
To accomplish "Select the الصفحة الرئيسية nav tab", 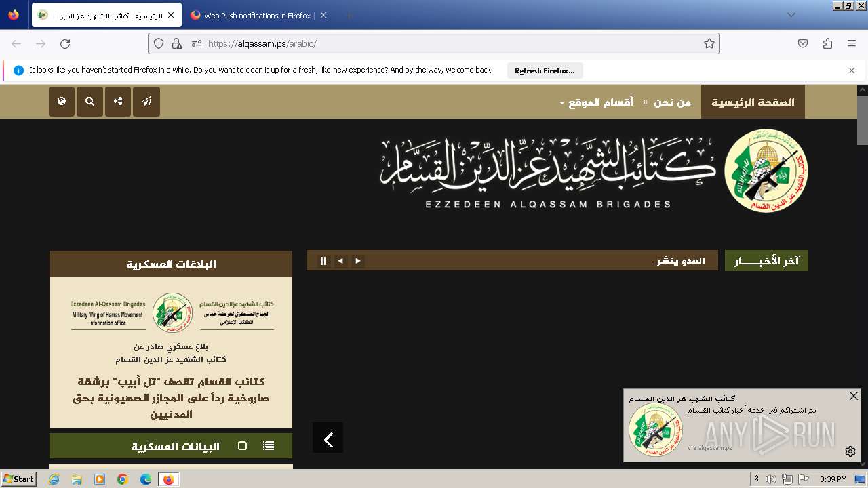I will click(753, 102).
